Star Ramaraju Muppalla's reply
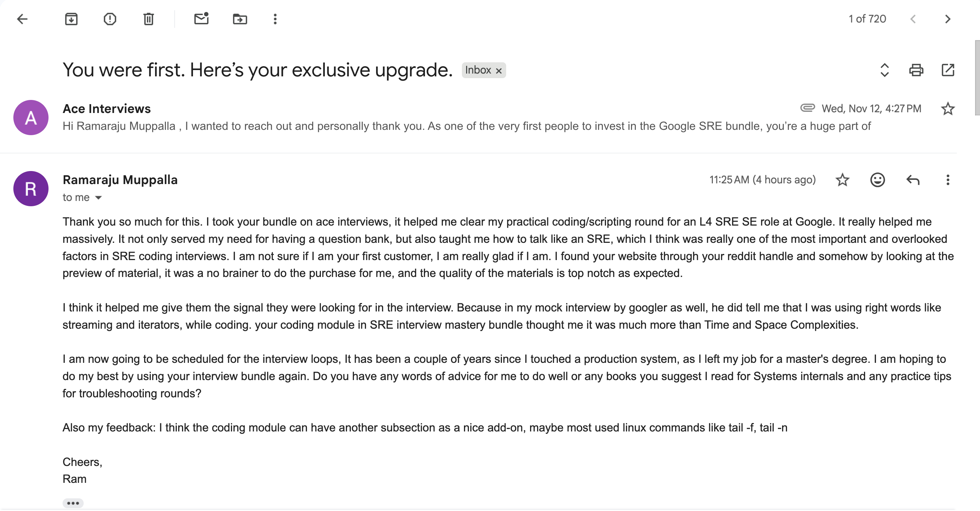Image resolution: width=980 pixels, height=511 pixels. [842, 180]
